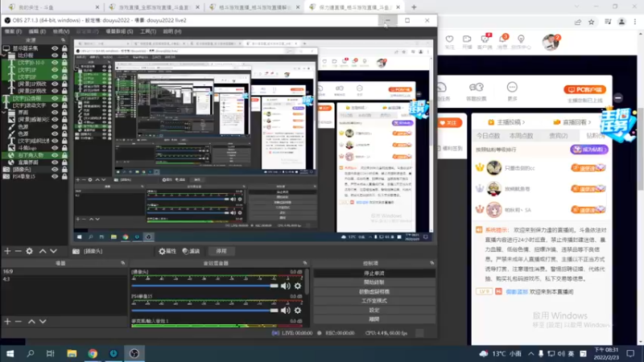Open Windows search from the taskbar
Screen dimensions: 644x362
coord(31,353)
